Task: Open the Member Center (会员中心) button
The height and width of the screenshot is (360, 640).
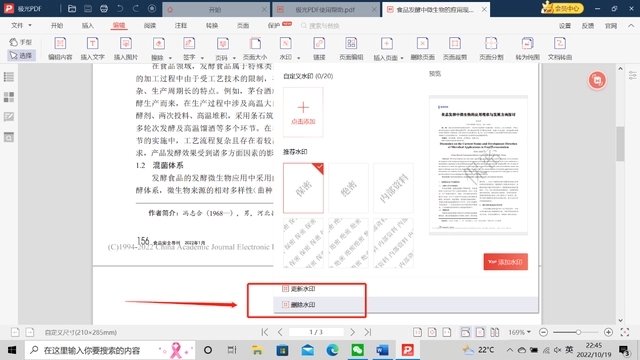Action: tap(562, 8)
